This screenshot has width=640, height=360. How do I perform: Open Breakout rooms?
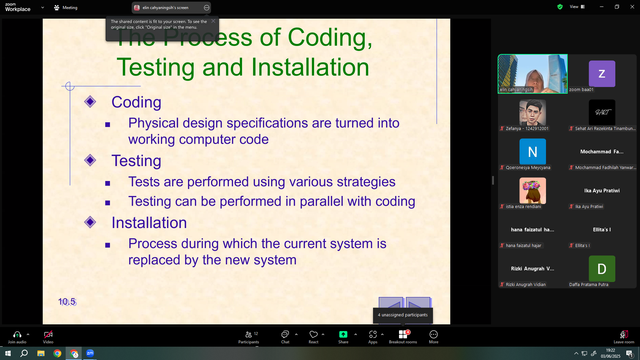pyautogui.click(x=403, y=337)
